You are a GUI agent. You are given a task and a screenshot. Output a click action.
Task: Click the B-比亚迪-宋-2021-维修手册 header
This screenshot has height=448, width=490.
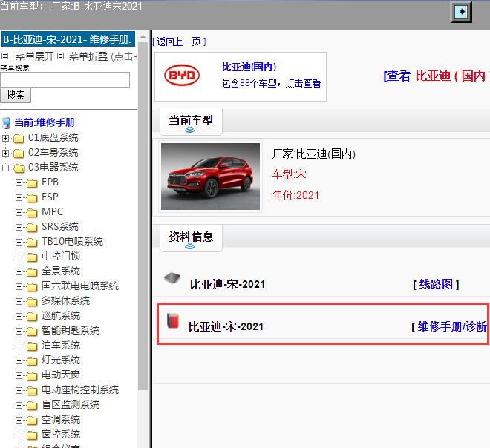coord(68,39)
